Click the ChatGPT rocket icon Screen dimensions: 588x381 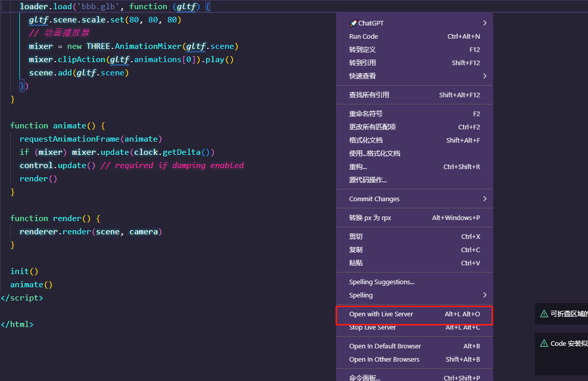(x=352, y=23)
